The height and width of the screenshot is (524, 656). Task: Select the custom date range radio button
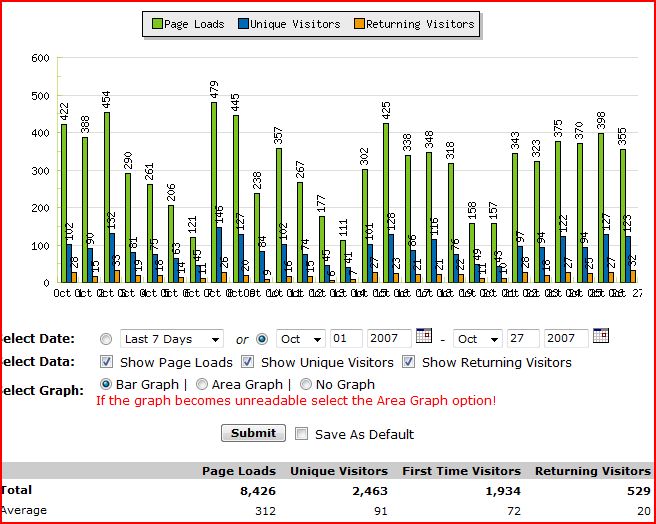262,339
